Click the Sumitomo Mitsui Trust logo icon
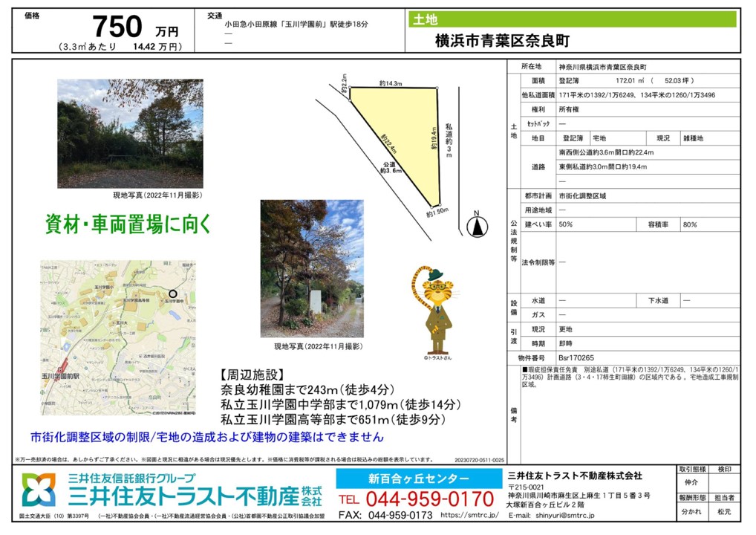Viewport: 756px width, 535px height. [38, 490]
